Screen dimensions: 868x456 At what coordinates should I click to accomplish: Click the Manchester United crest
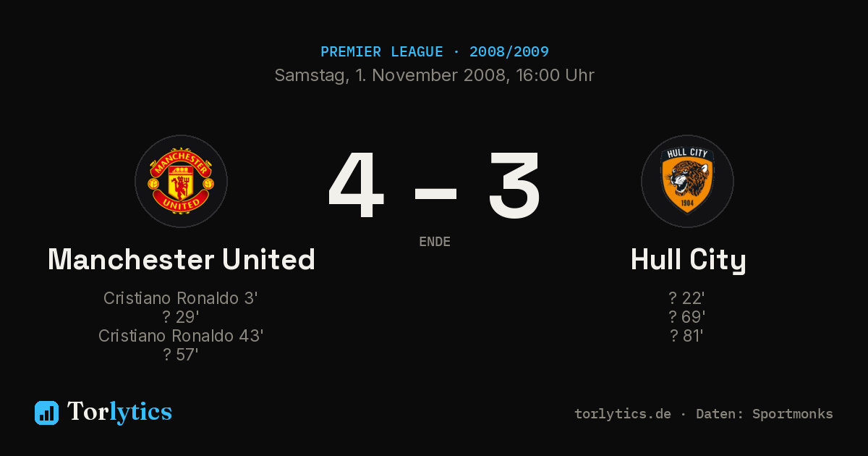pos(181,181)
